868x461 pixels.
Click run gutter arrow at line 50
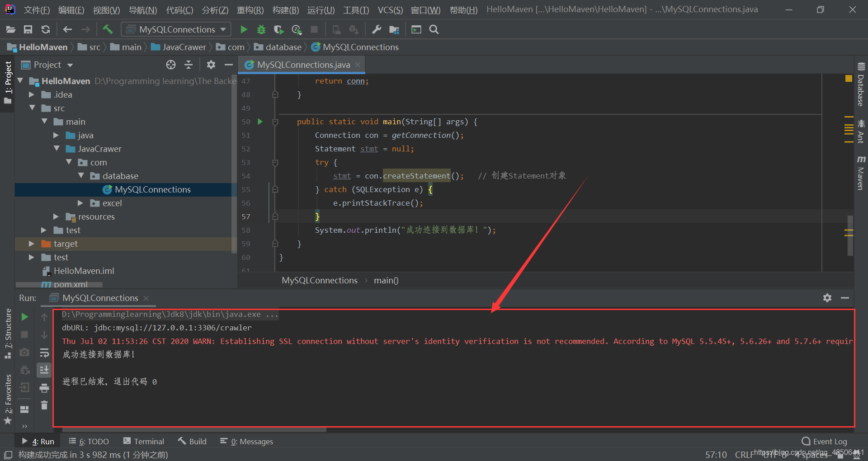pyautogui.click(x=260, y=122)
